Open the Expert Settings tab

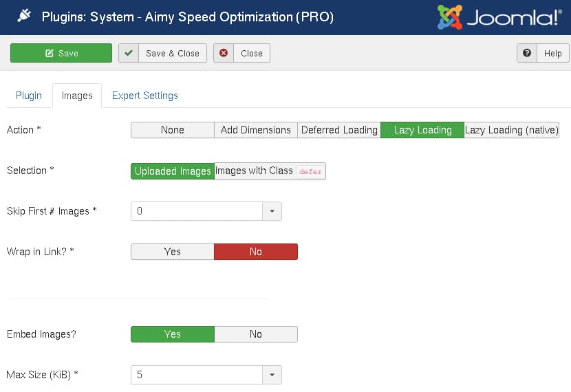coord(144,96)
